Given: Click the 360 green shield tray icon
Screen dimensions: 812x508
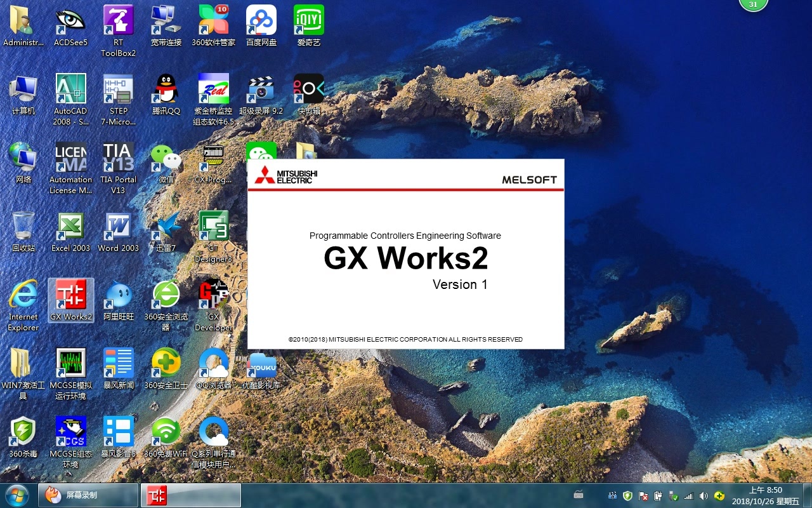Looking at the screenshot, I should click(x=627, y=495).
